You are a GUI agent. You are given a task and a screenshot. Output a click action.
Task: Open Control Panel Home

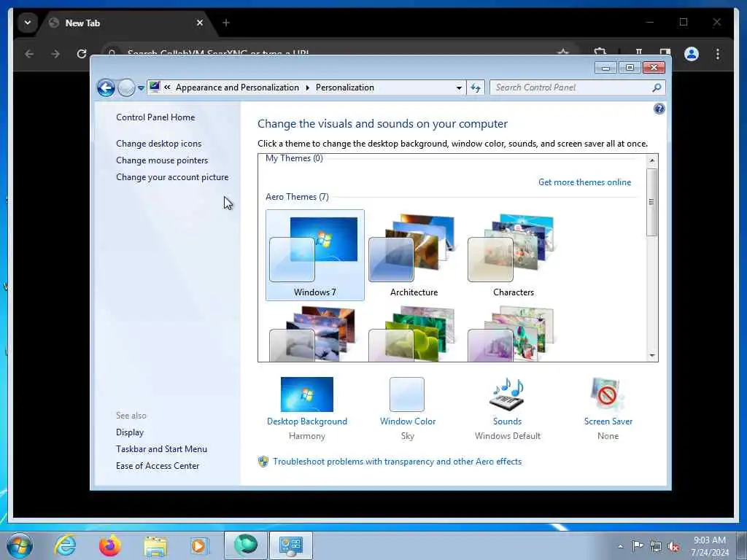[155, 117]
